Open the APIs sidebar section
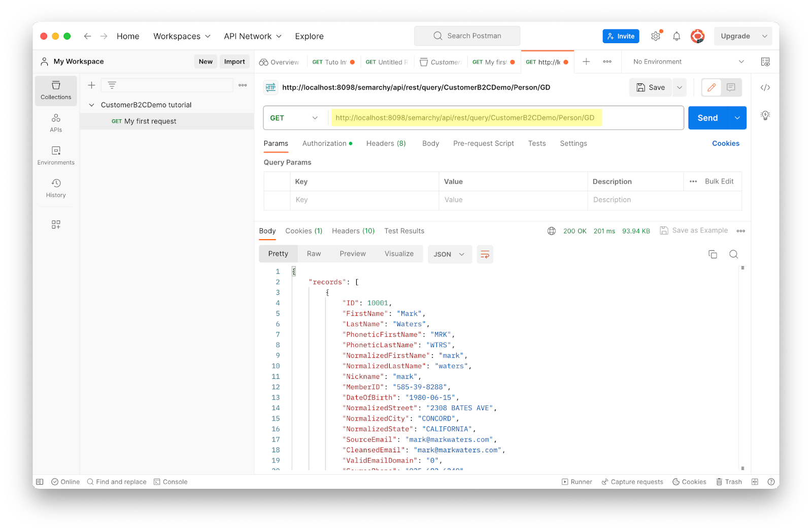Screen dimensions: 812x532 click(x=56, y=123)
